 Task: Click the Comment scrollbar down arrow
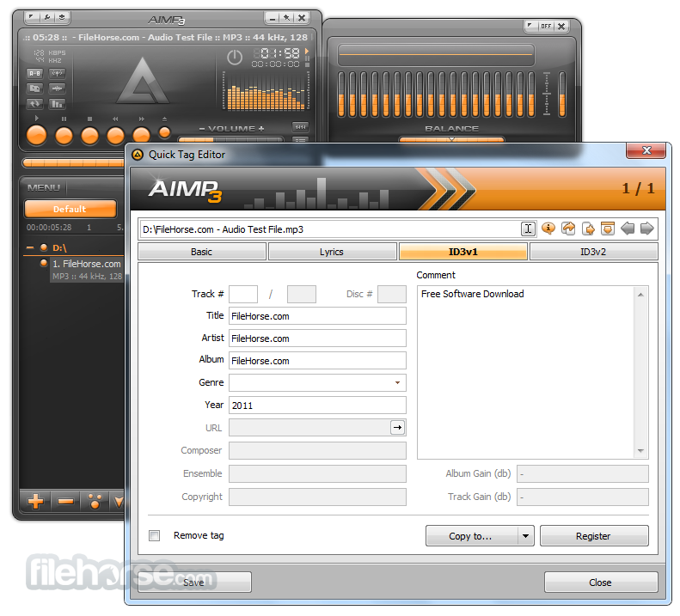coord(641,451)
